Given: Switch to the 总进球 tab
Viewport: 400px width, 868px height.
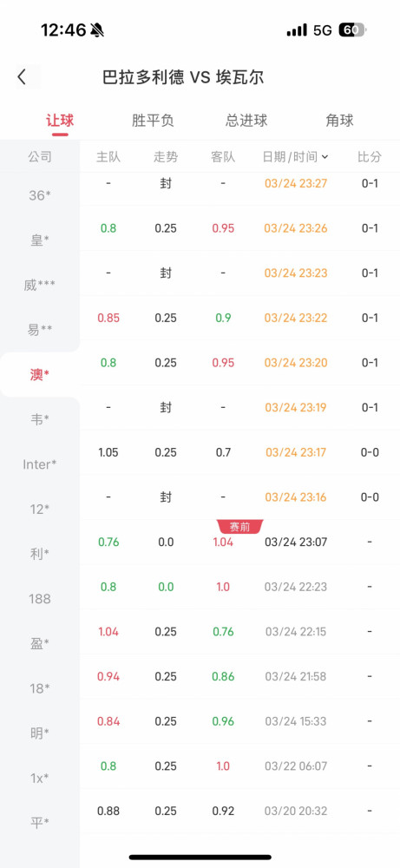Looking at the screenshot, I should [x=246, y=121].
